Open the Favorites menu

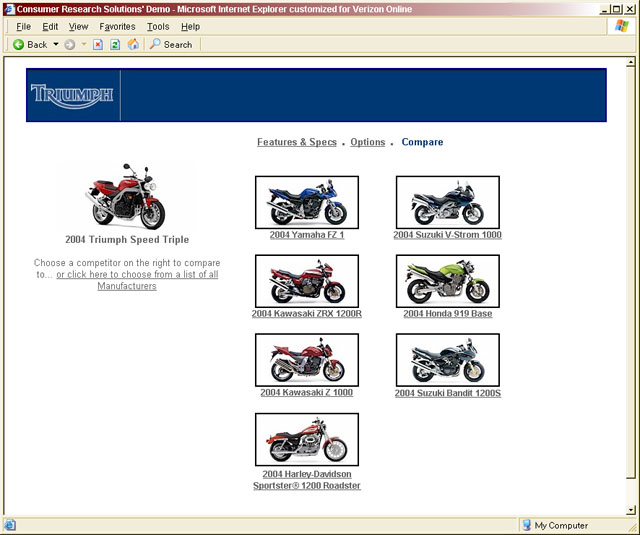pos(117,27)
